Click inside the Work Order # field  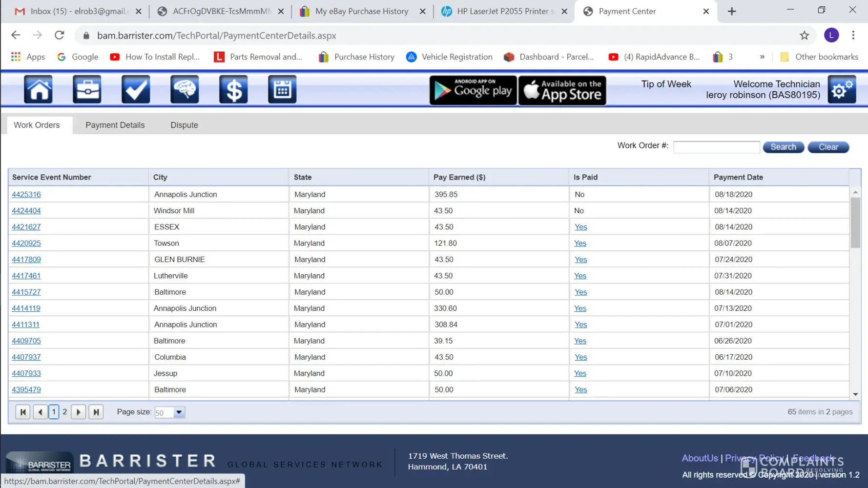(716, 147)
